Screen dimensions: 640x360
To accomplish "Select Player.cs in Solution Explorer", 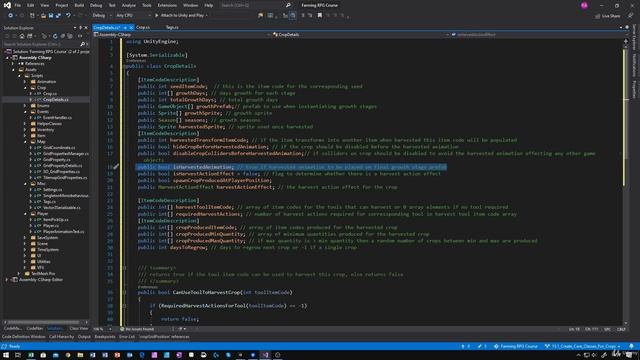I will coord(51,226).
